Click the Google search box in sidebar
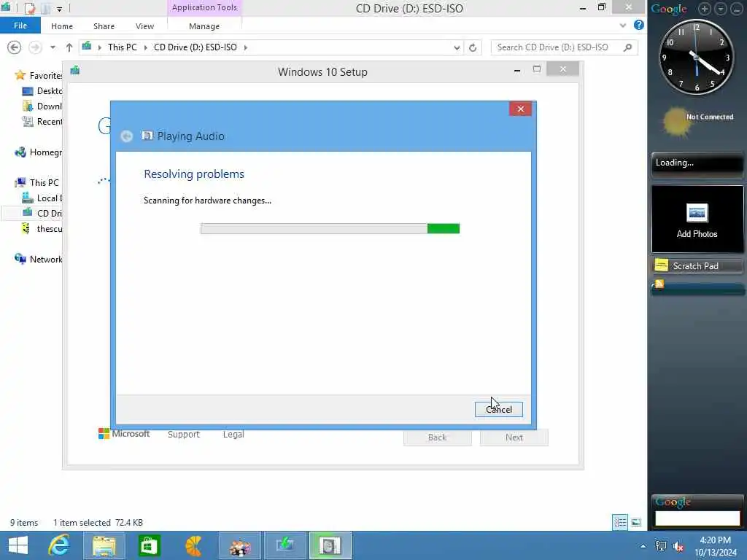The width and height of the screenshot is (747, 560). coord(697,518)
